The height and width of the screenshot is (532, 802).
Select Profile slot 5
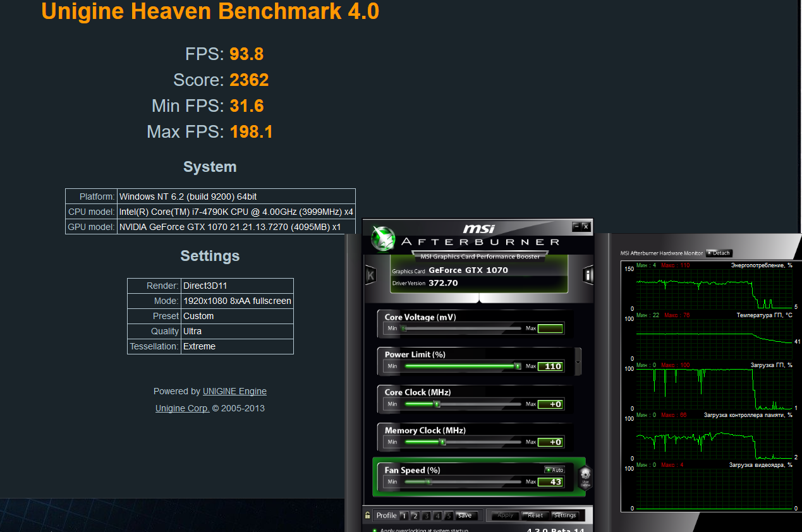pyautogui.click(x=449, y=516)
